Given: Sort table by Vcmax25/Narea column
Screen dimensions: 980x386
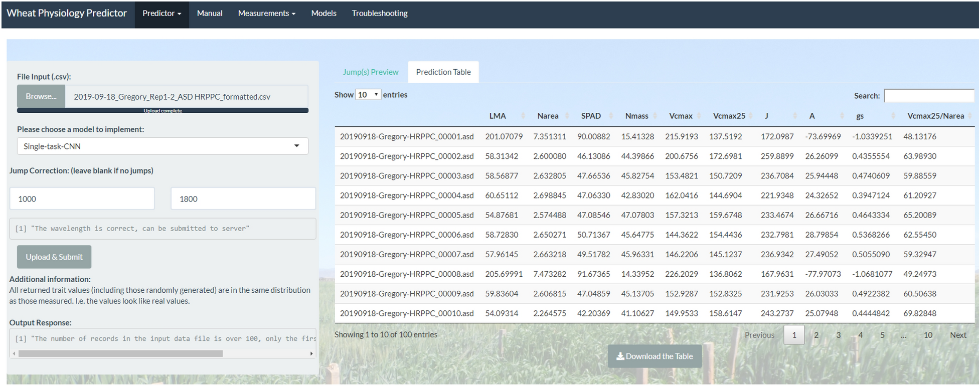Looking at the screenshot, I should click(937, 116).
